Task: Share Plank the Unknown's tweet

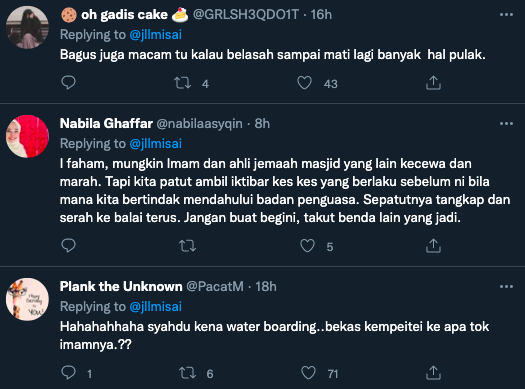Action: tap(433, 372)
